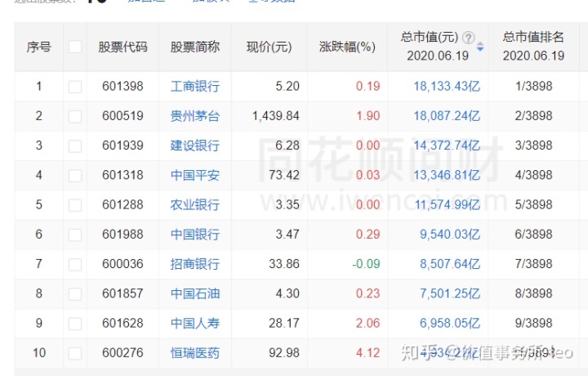Click market value 18,133.43亿
This screenshot has width=588, height=376.
pos(447,87)
